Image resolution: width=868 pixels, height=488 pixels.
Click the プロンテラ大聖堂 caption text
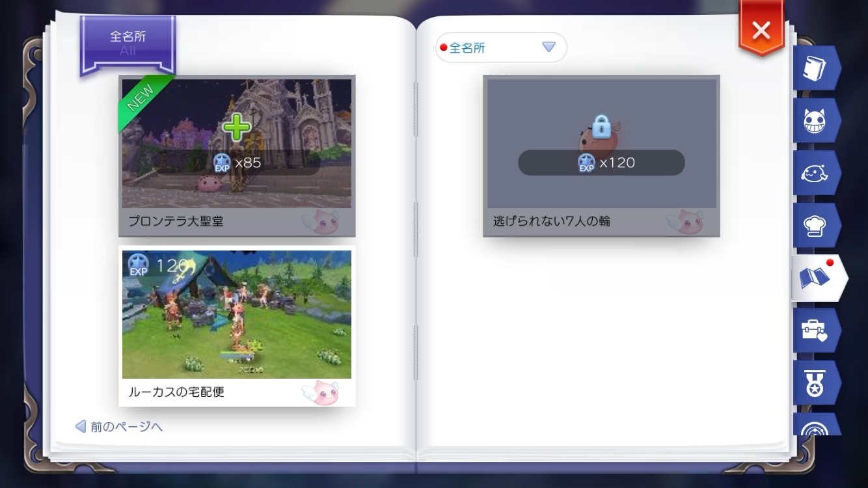[x=176, y=221]
